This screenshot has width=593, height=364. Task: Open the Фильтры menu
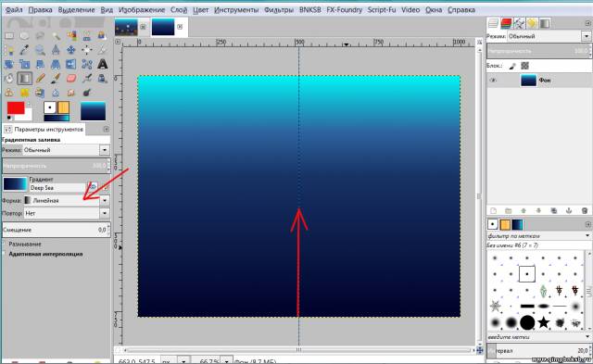[279, 10]
